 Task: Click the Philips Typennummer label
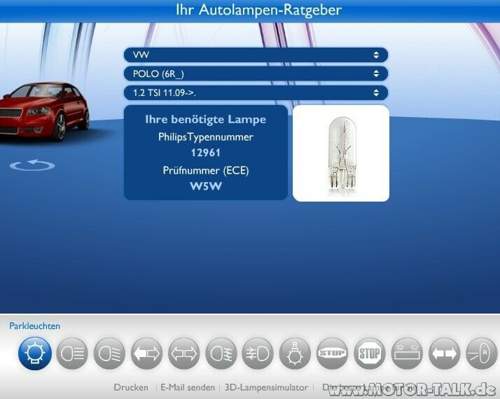(206, 137)
